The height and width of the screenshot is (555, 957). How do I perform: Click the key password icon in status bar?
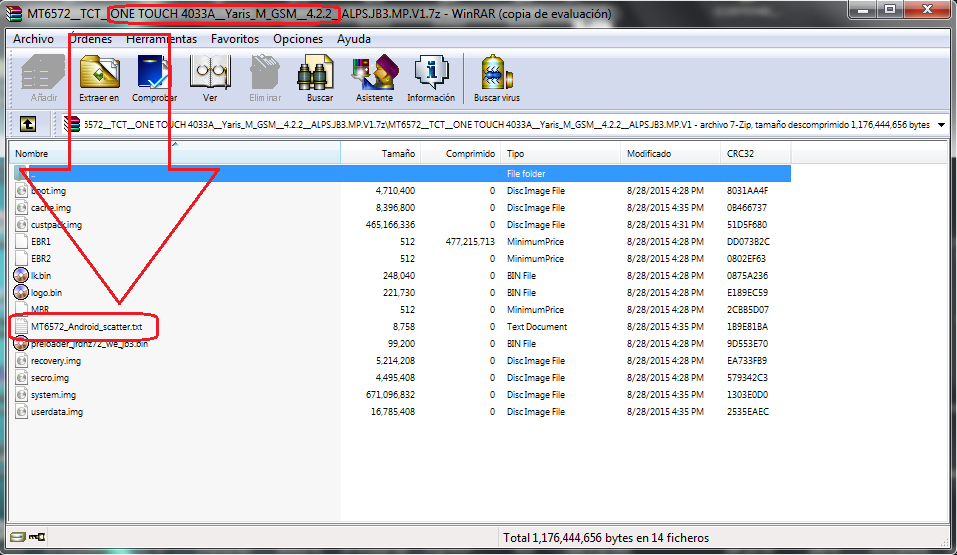37,537
